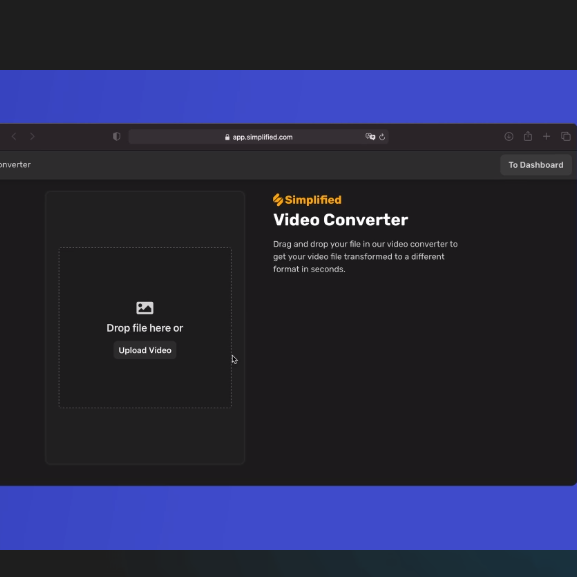Open a new tab with plus icon

(x=546, y=137)
